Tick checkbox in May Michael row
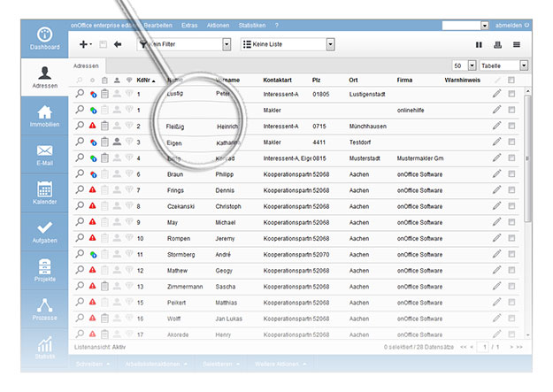The image size is (553, 392). coord(511,222)
